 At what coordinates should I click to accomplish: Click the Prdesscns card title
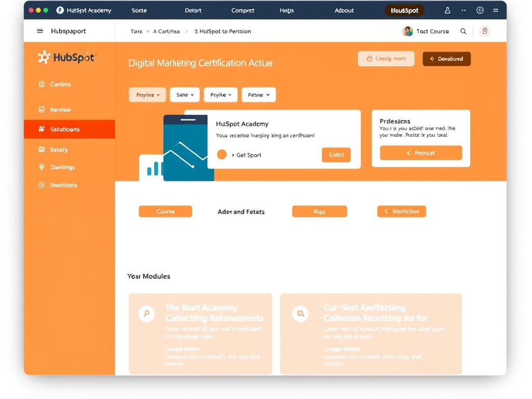click(395, 121)
